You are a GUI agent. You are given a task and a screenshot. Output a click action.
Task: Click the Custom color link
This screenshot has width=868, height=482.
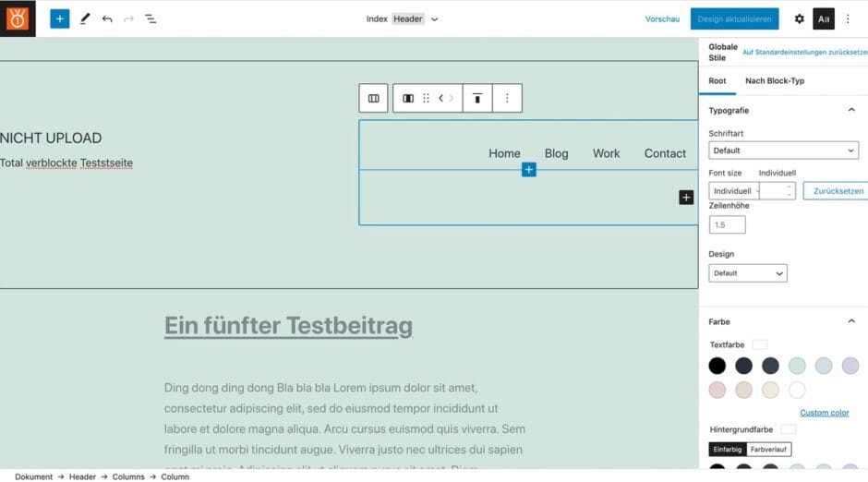[824, 413]
